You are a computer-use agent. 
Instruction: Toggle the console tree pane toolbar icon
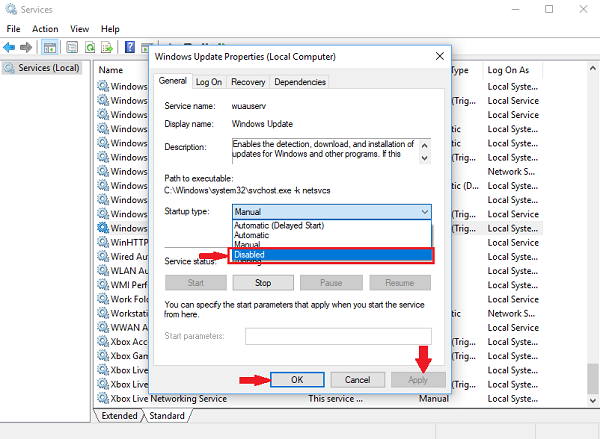point(49,47)
